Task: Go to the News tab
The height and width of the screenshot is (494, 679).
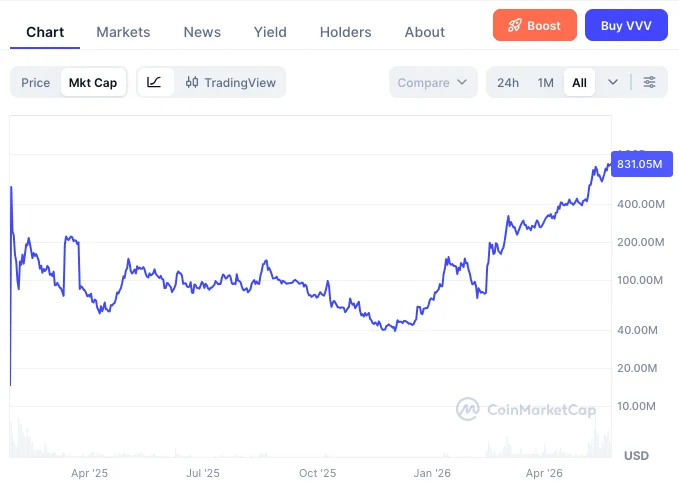Action: [x=202, y=32]
